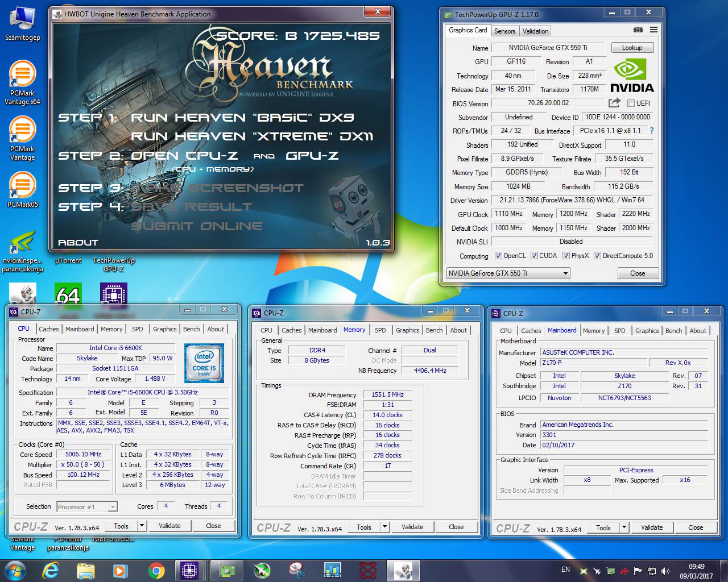Open the Számítógép desktop icon
728x582 pixels.
pos(23,24)
